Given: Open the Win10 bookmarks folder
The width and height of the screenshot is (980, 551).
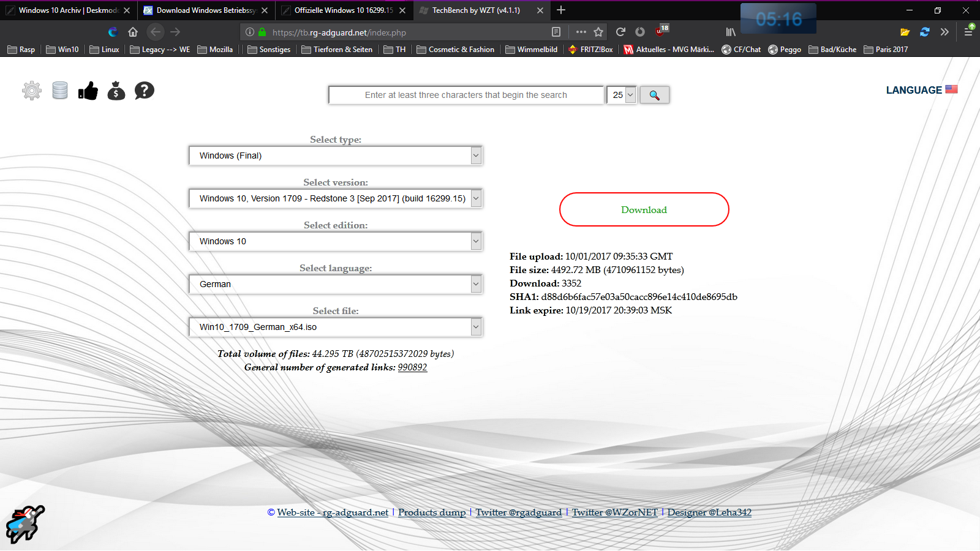Looking at the screenshot, I should [62, 50].
